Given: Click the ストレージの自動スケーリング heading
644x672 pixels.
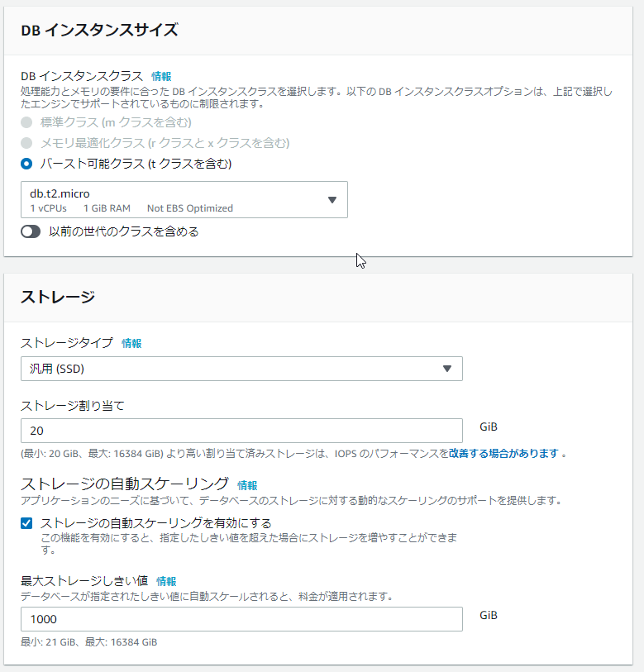Looking at the screenshot, I should [x=125, y=484].
